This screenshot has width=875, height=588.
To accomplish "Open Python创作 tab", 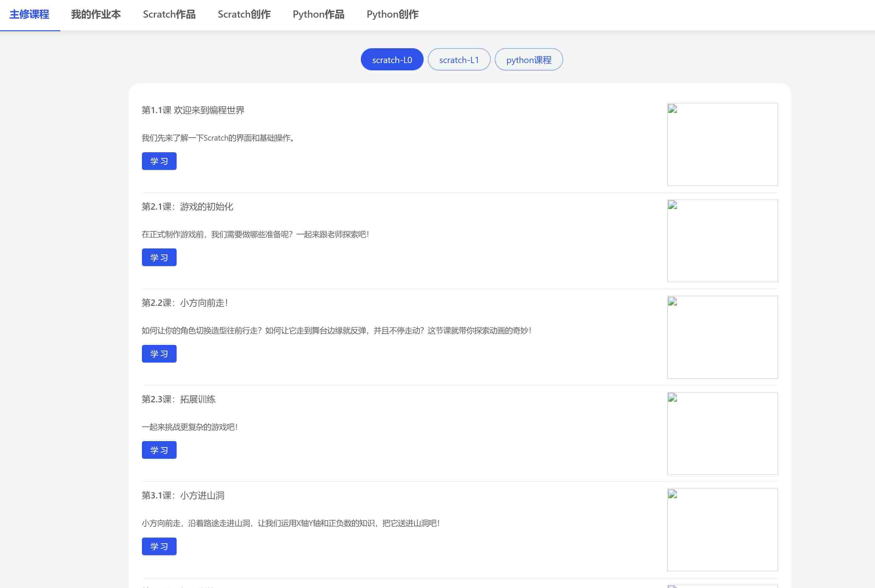I will [x=392, y=14].
